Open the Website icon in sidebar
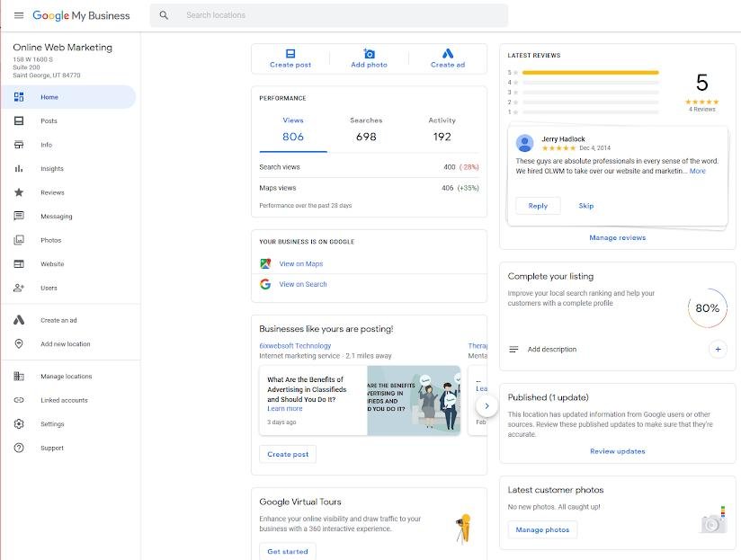The width and height of the screenshot is (741, 560). (19, 264)
